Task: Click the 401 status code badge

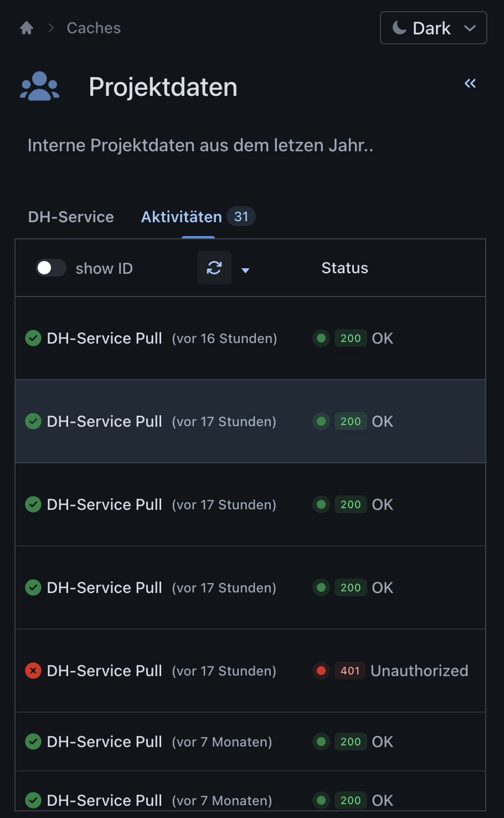Action: [350, 671]
